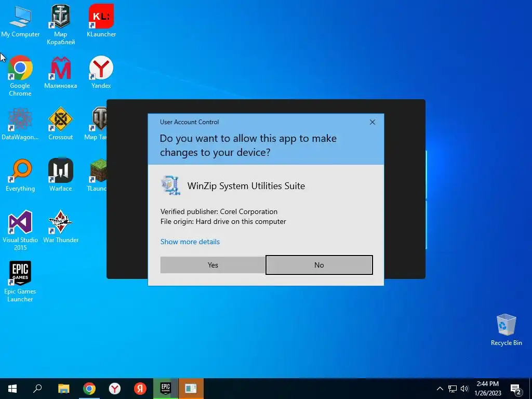Open Google Chrome from the taskbar
The height and width of the screenshot is (399, 532).
[x=89, y=389]
